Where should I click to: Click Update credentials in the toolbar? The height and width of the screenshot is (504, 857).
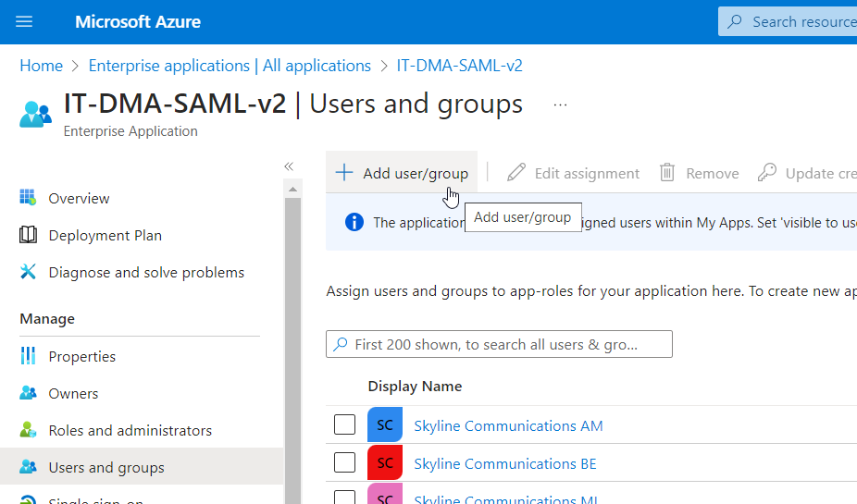point(807,173)
